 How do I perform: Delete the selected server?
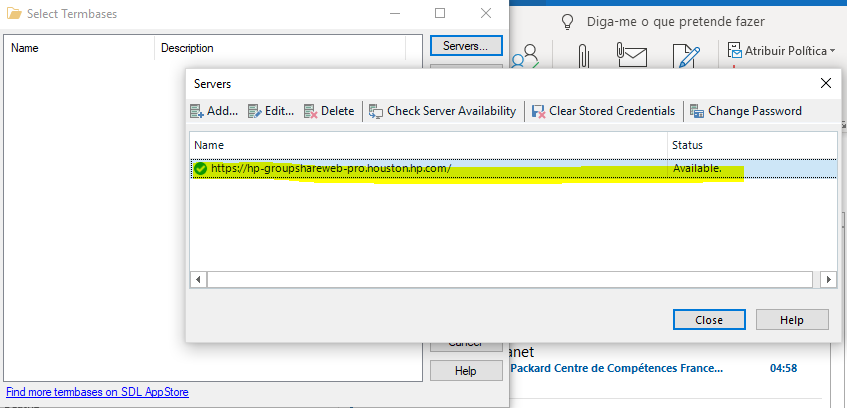(329, 111)
